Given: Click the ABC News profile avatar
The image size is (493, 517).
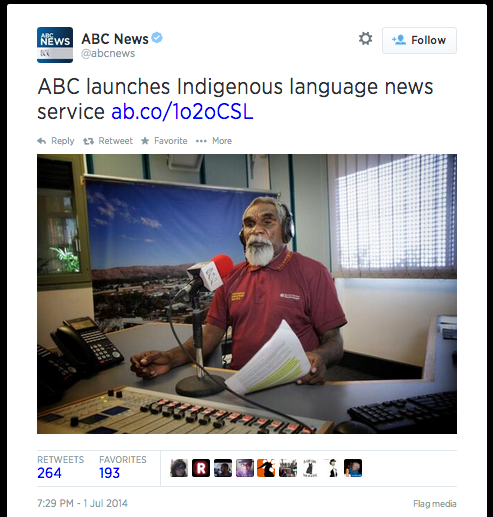Looking at the screenshot, I should [x=55, y=45].
